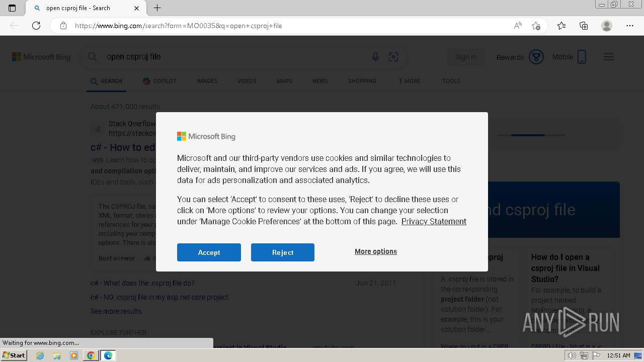
Task: Open the browser profile avatar
Action: click(x=607, y=26)
